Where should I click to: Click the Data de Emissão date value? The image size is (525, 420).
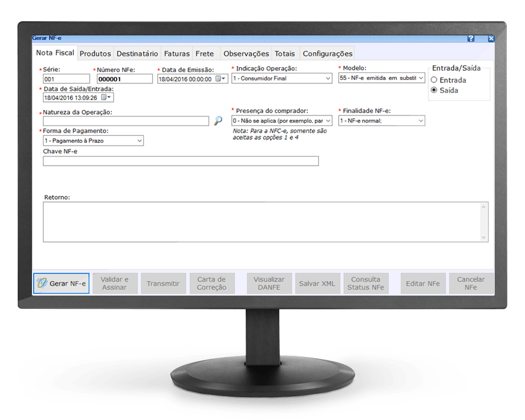point(185,79)
